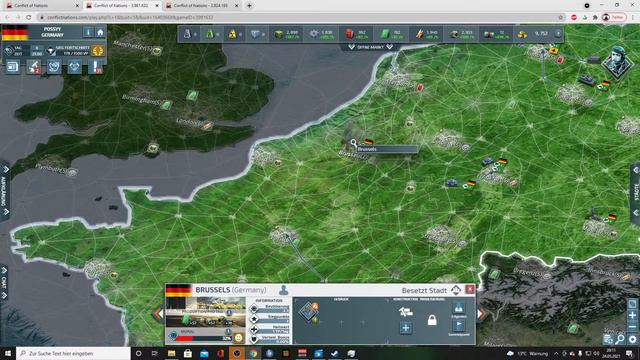Switch to the third Conflict of Nations tab

[x=202, y=6]
